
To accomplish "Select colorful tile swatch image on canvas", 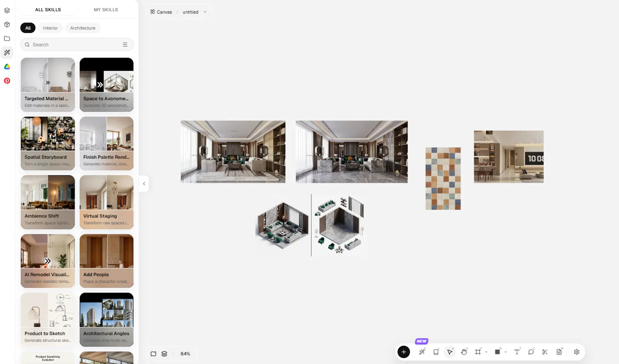I will [443, 178].
